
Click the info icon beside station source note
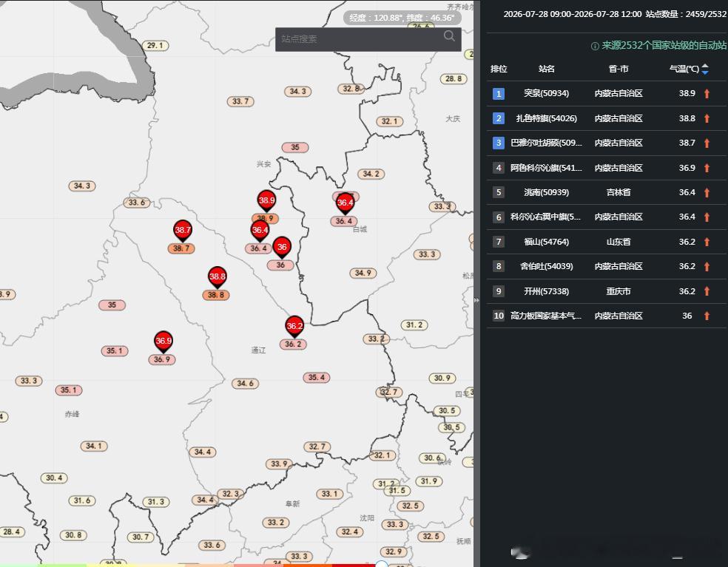[x=595, y=46]
